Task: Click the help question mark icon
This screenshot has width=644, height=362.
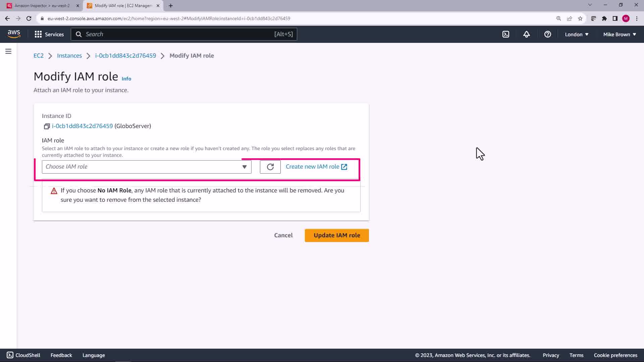Action: pyautogui.click(x=547, y=34)
